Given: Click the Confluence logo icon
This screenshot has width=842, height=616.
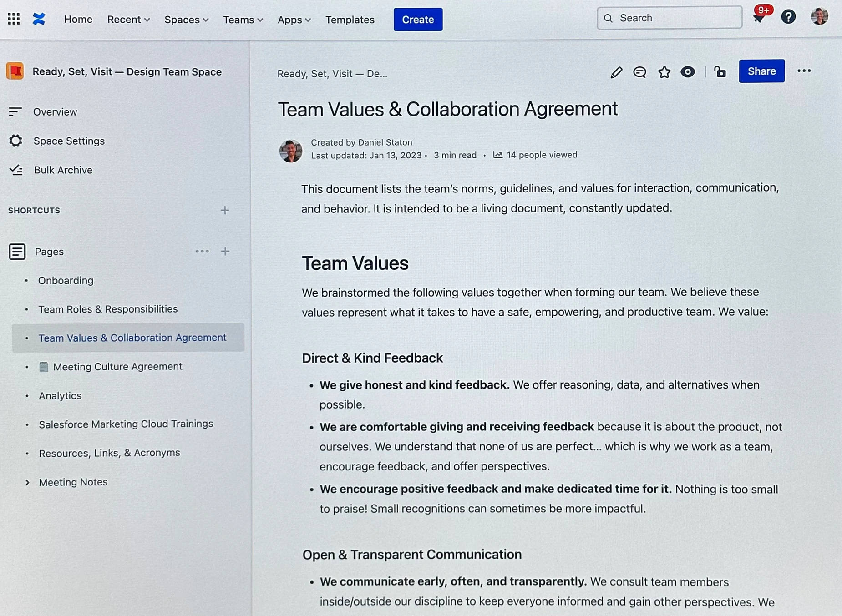Looking at the screenshot, I should pos(39,19).
